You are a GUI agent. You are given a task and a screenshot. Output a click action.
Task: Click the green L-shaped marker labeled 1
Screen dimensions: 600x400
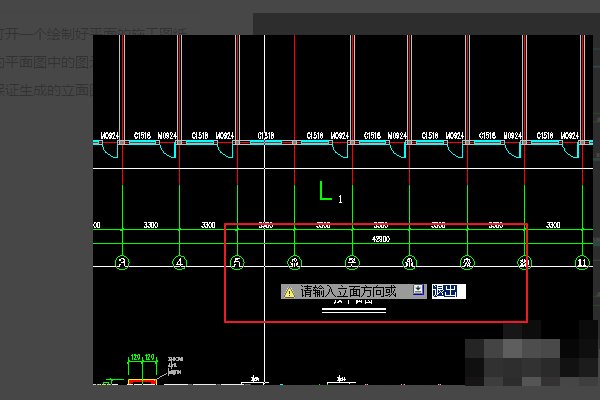pos(324,191)
